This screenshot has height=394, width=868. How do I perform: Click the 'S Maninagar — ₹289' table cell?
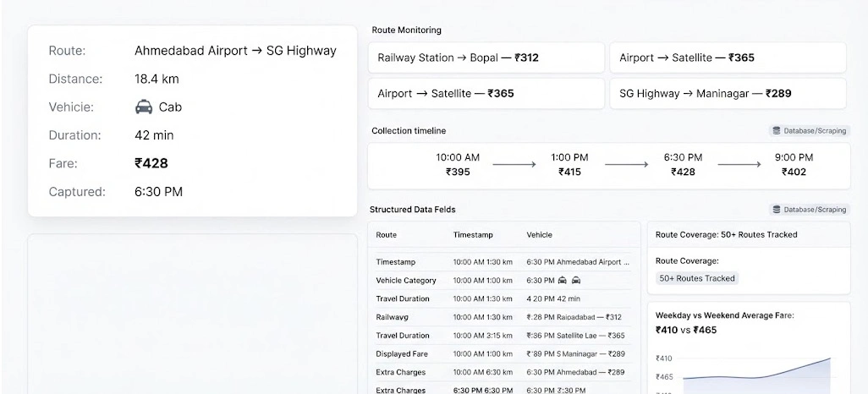(x=575, y=353)
